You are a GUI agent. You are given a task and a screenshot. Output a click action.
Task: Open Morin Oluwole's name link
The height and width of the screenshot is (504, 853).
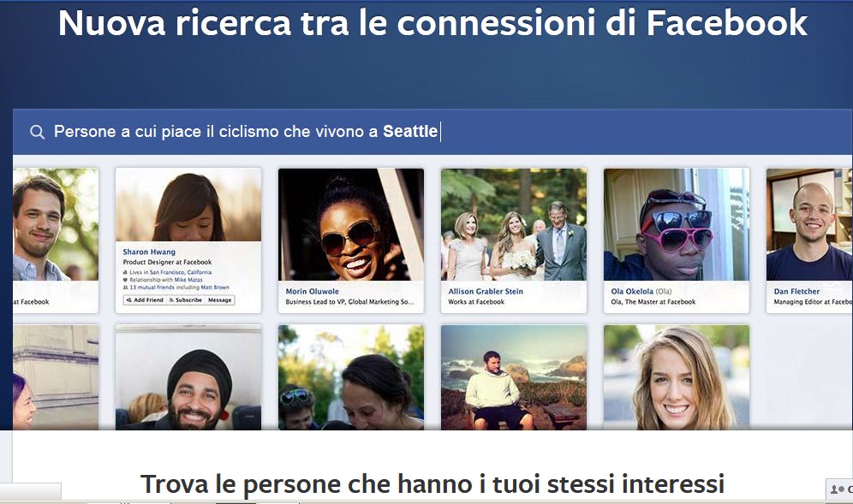click(313, 292)
